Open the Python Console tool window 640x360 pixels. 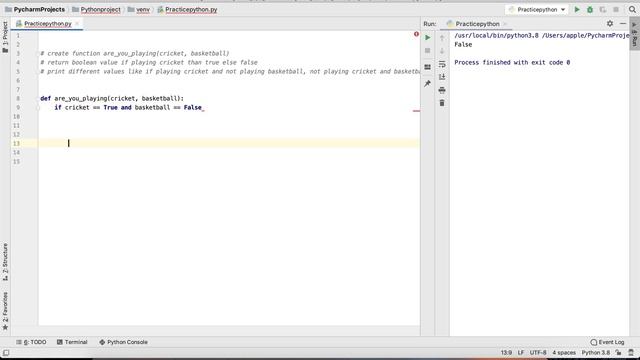click(x=123, y=342)
